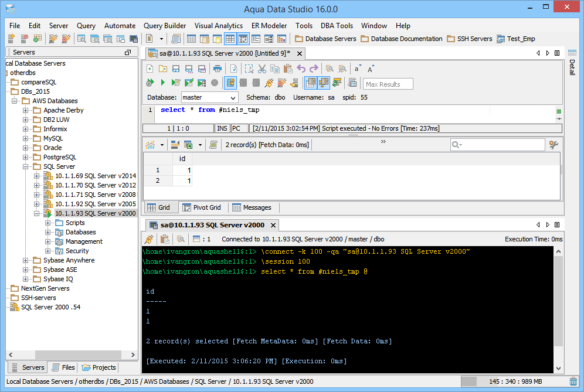Close the Untitled 9 query tab
Viewport: 584px width, 392px height.
300,53
